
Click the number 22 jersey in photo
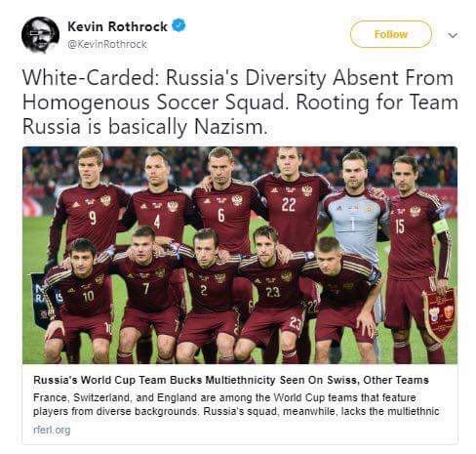pos(289,207)
